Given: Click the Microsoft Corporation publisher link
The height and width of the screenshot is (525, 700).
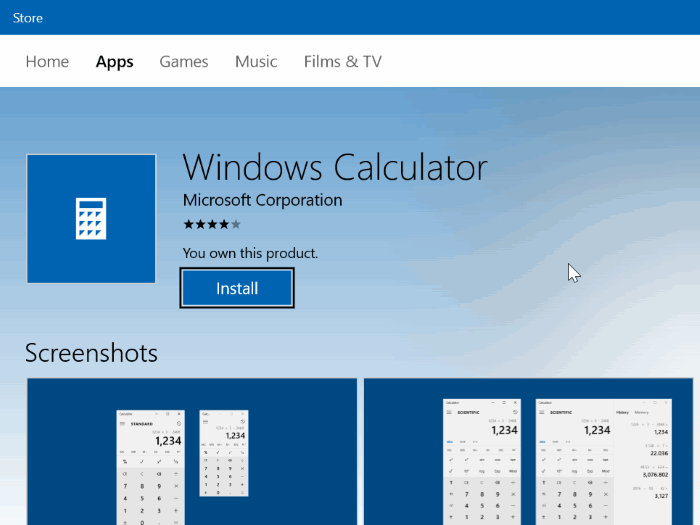Looking at the screenshot, I should 262,200.
